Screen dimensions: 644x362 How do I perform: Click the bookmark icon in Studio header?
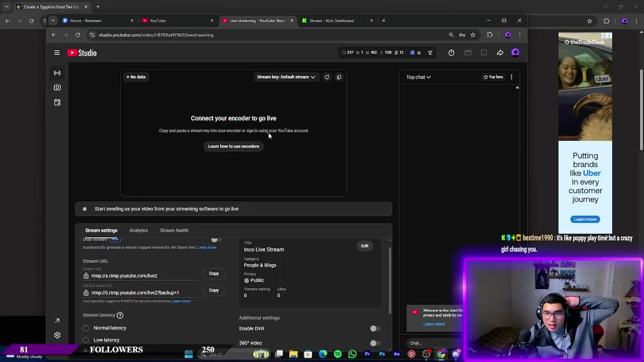pos(484,53)
